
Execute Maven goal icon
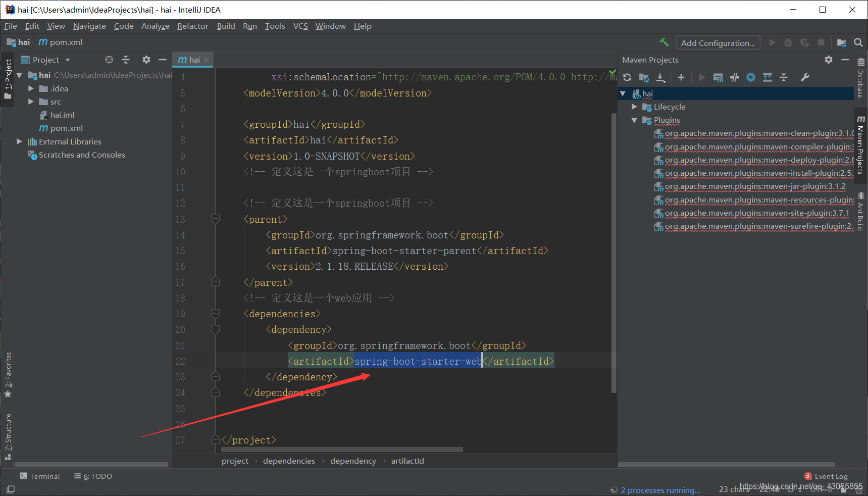coord(718,77)
